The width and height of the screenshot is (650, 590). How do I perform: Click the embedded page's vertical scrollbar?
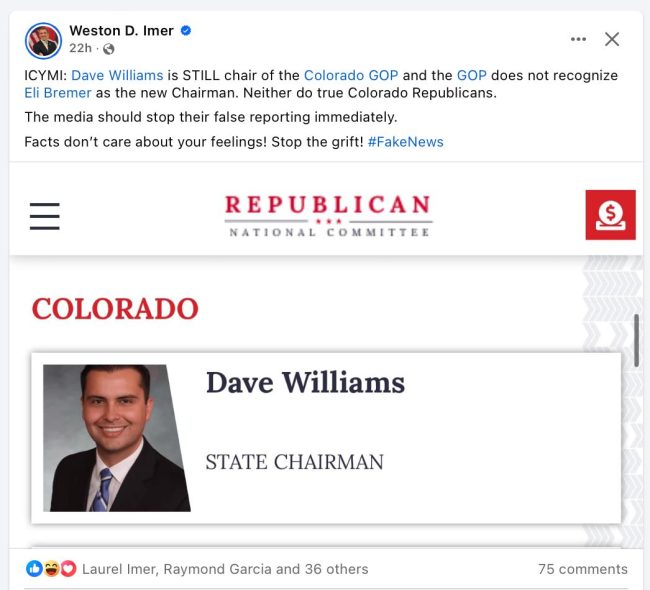coord(636,340)
